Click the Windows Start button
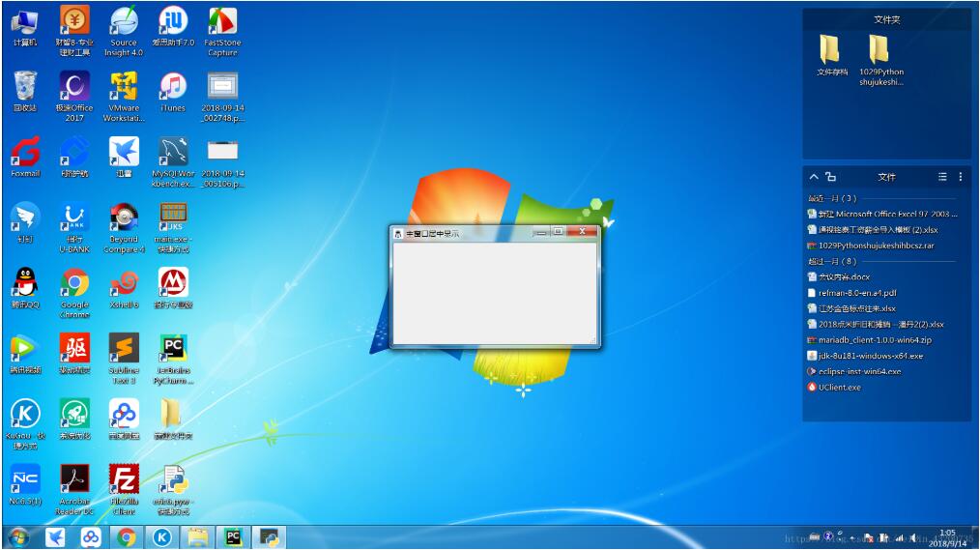Image resolution: width=980 pixels, height=550 pixels. (18, 537)
